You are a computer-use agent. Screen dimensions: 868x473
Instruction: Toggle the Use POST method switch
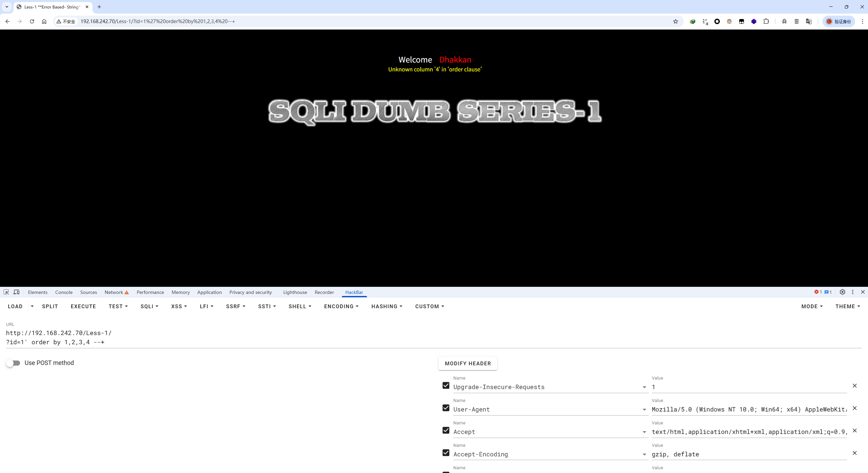(x=13, y=363)
